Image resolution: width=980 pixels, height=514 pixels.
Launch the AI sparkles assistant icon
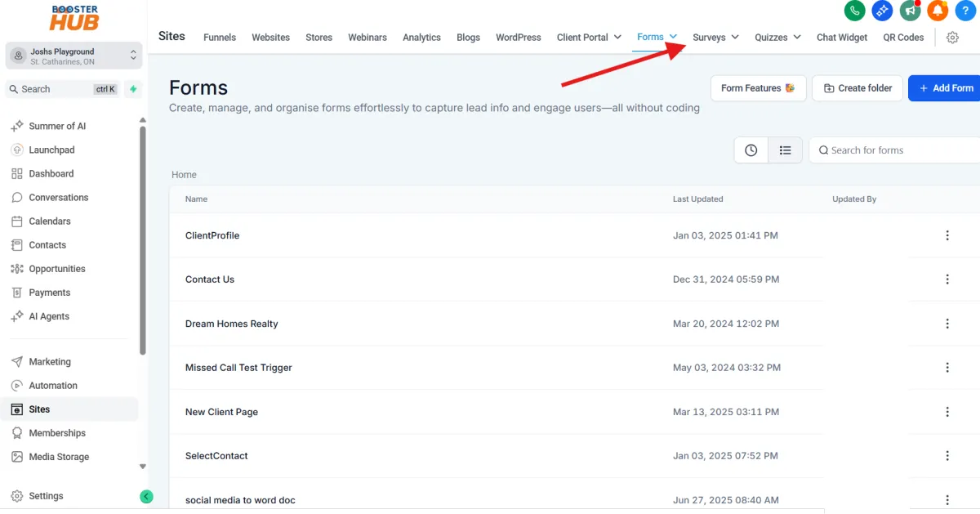pos(882,11)
